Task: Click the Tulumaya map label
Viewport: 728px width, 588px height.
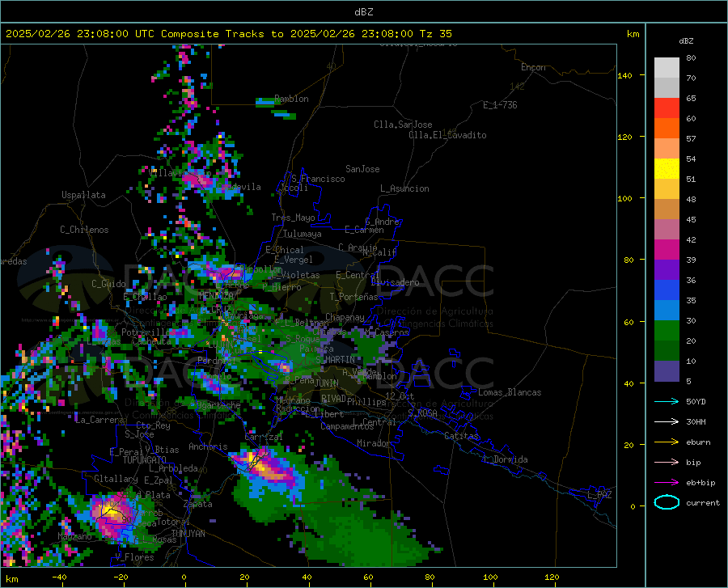Action: (x=303, y=234)
